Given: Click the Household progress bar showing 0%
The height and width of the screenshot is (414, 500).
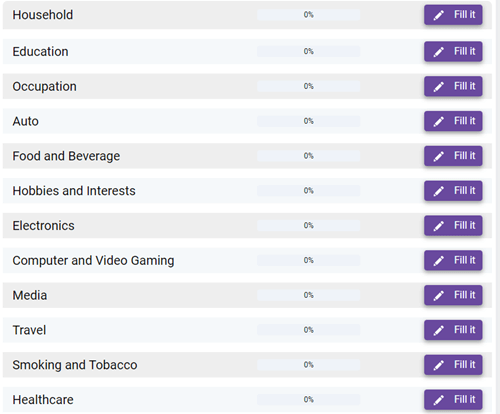Looking at the screenshot, I should coord(309,15).
